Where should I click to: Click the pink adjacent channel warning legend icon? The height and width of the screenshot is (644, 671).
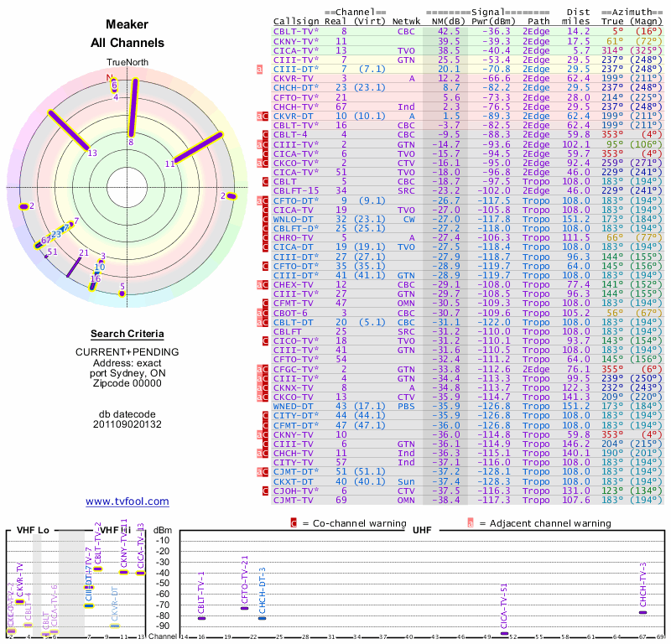click(471, 523)
